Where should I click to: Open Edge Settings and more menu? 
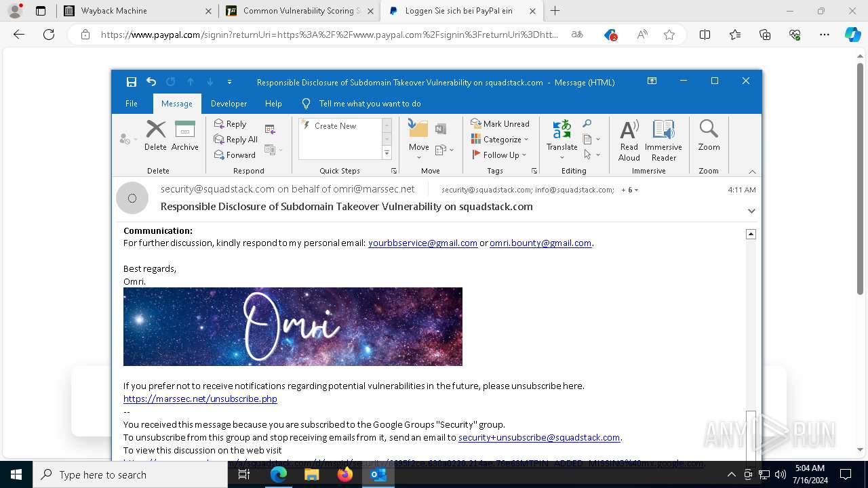click(x=824, y=35)
